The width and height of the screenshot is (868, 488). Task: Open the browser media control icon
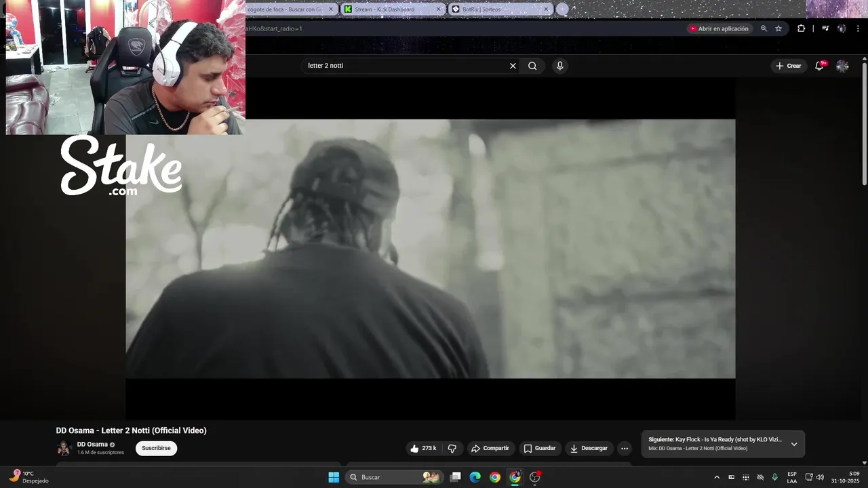[x=825, y=28]
